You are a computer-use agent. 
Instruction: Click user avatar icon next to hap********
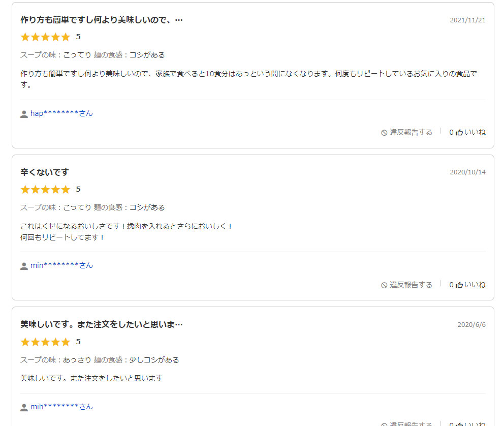(x=24, y=114)
